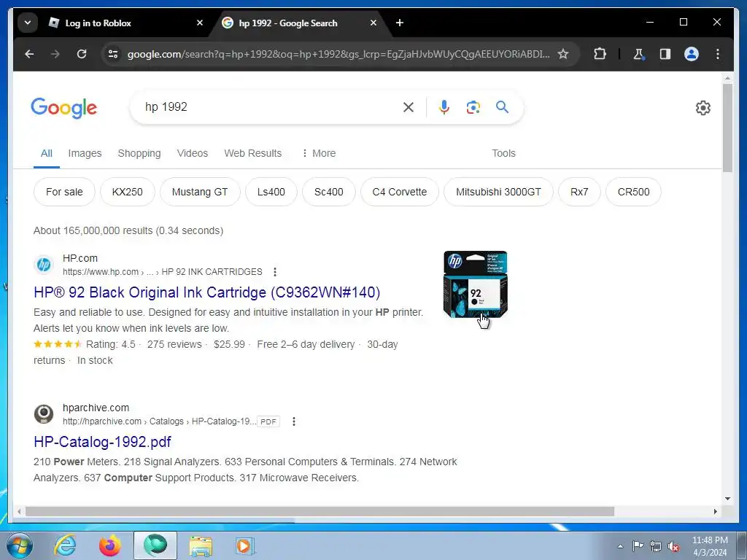Screen dimensions: 747x560
Task: Bookmark this tab with the star icon
Action: (x=563, y=54)
